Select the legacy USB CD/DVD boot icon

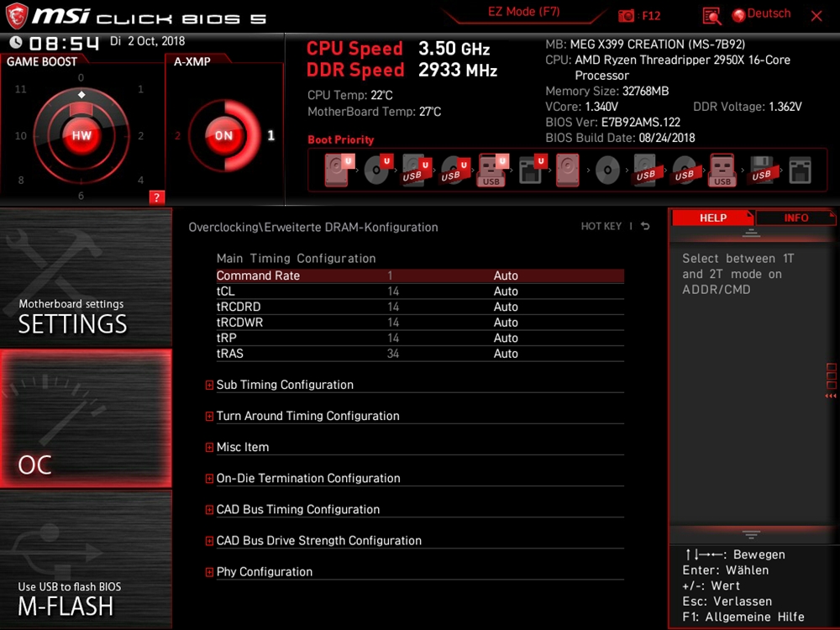pos(684,170)
